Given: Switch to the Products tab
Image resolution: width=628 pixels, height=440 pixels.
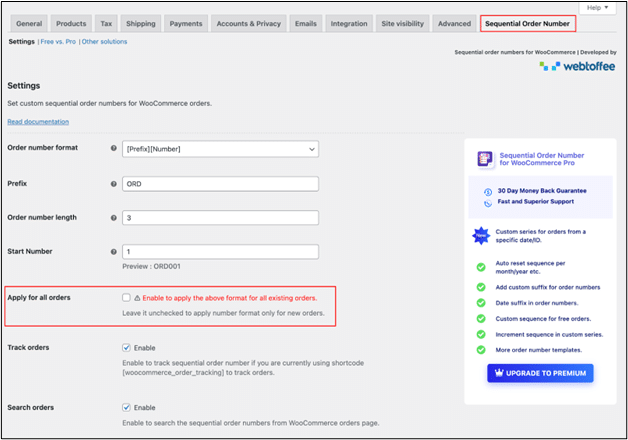Looking at the screenshot, I should tap(71, 24).
